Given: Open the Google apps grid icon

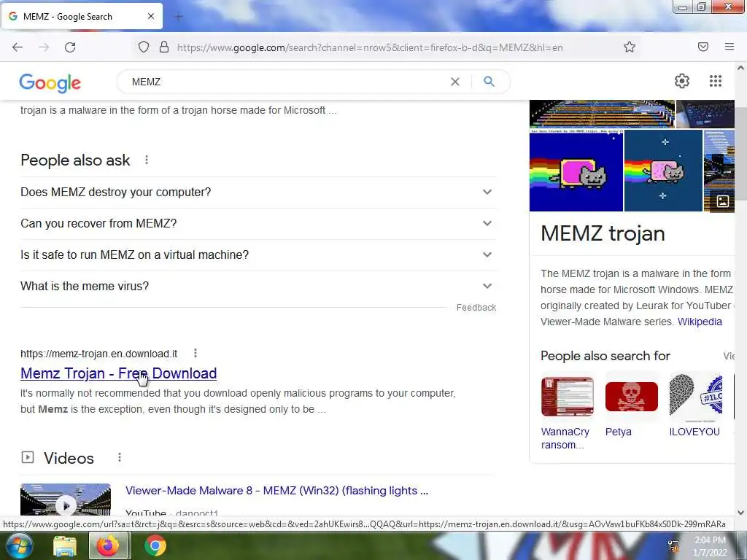Looking at the screenshot, I should point(715,81).
